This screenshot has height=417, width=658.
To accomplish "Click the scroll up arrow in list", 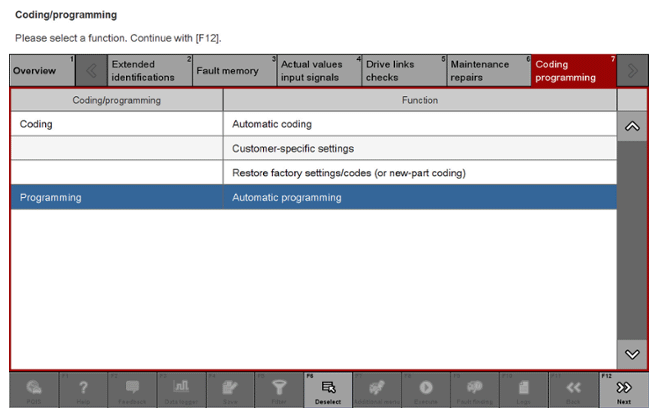I will point(631,127).
